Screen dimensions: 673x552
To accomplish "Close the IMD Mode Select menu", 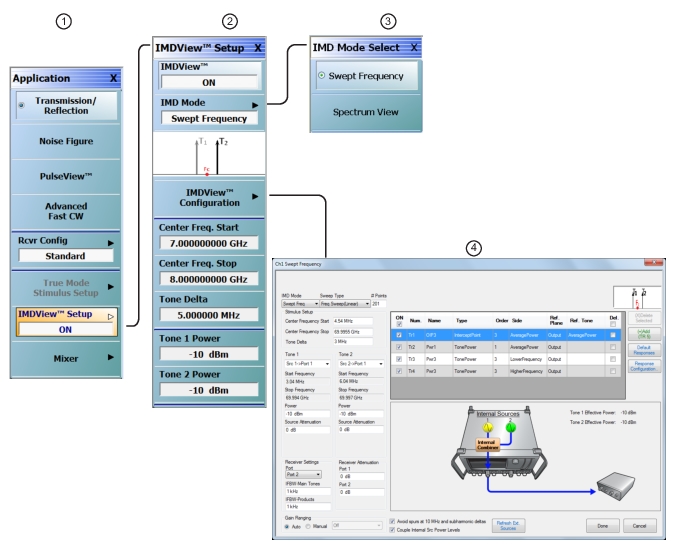I will 414,47.
